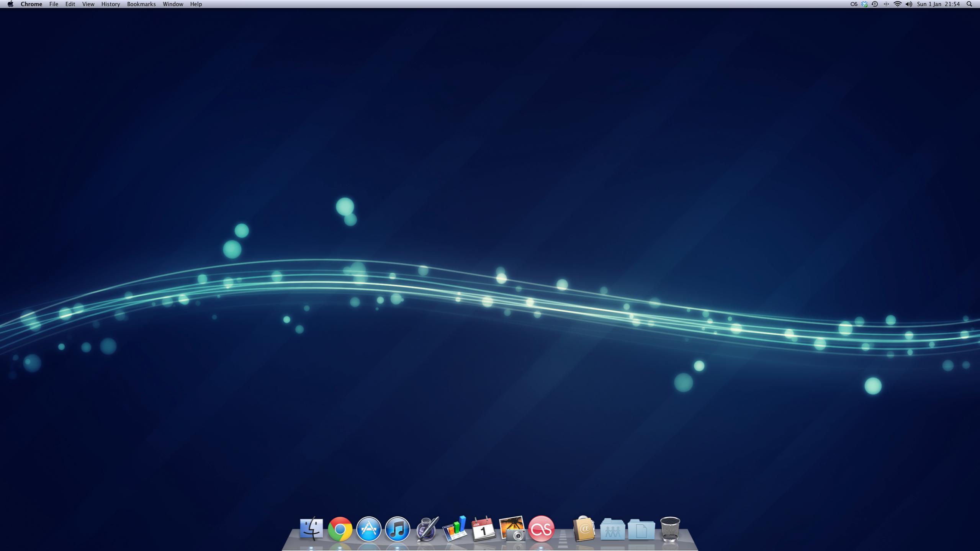Open the View menu
Screen dimensions: 980x551
pyautogui.click(x=88, y=4)
